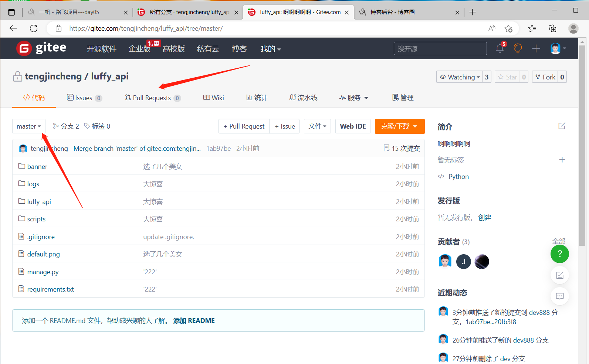Add a tag with plus icon beside 暂无标签
The width and height of the screenshot is (589, 364).
click(562, 160)
